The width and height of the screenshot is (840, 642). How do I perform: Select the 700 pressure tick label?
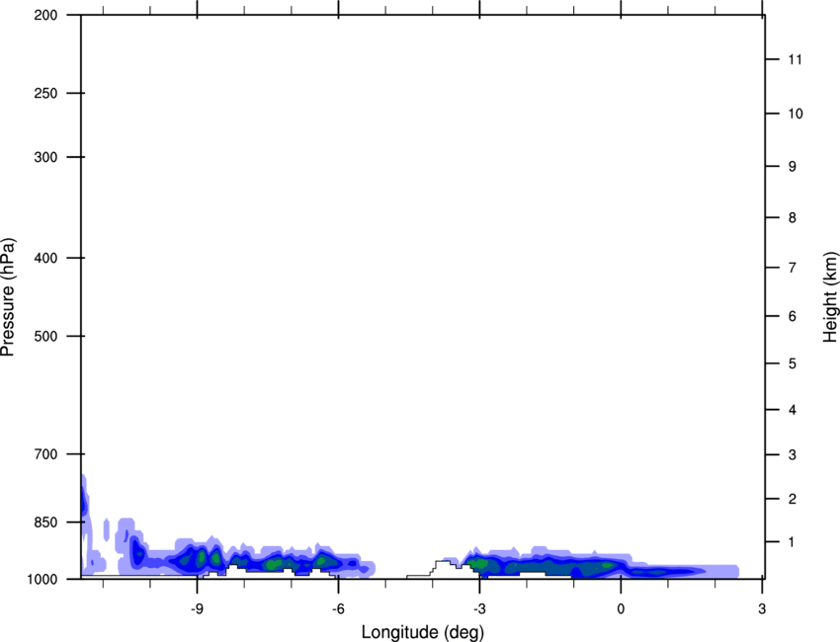pyautogui.click(x=45, y=454)
